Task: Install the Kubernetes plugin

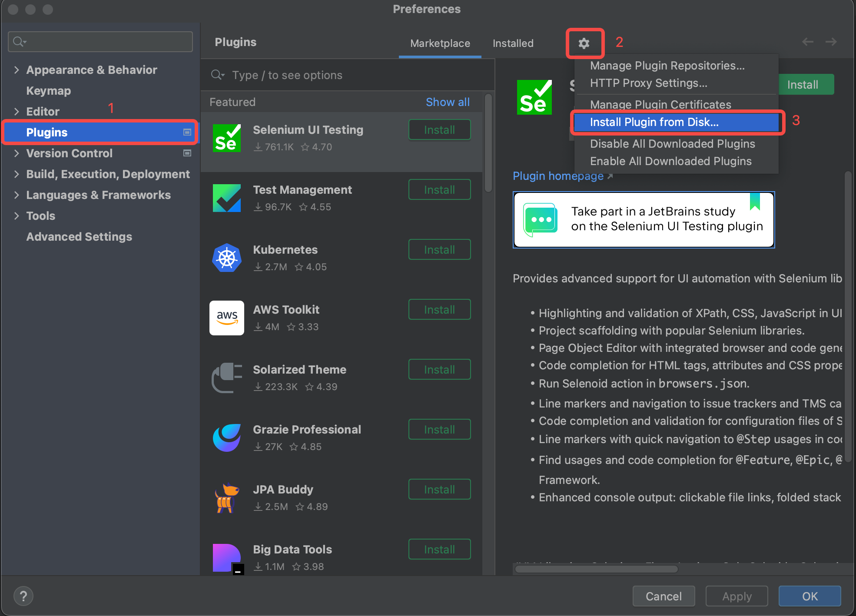Action: point(439,250)
